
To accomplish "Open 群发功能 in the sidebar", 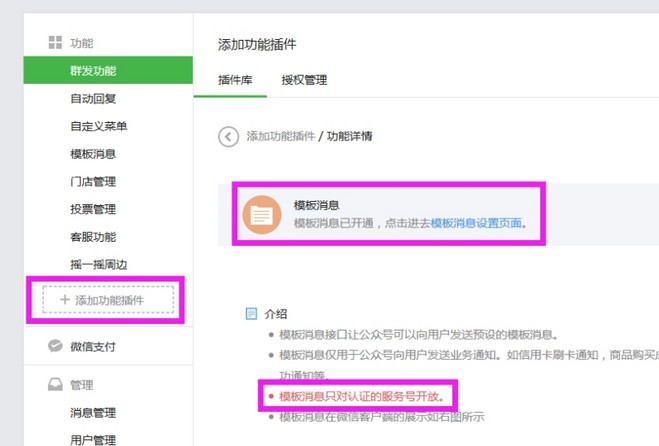I will point(108,70).
